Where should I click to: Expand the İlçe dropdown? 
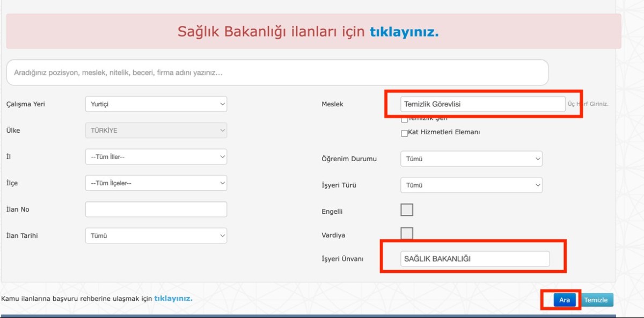[156, 183]
